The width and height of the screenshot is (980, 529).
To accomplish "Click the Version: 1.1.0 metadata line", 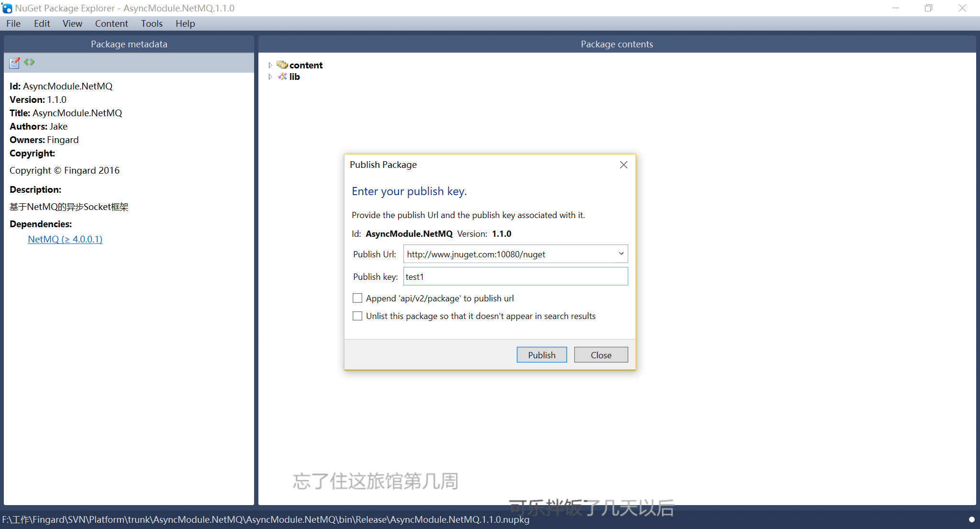I will (38, 99).
